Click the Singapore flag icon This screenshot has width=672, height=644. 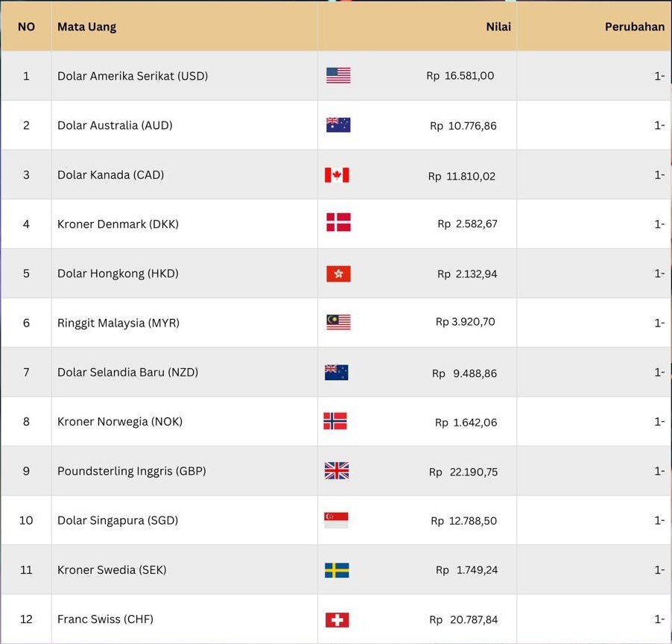(x=336, y=520)
